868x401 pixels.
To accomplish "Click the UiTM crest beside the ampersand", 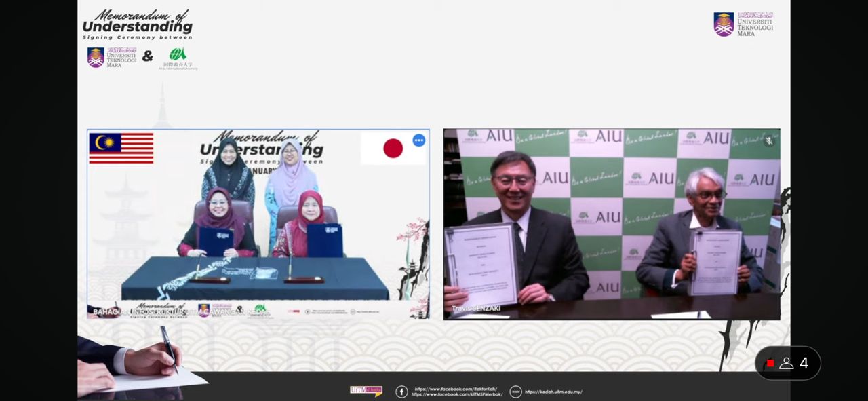I will pos(96,58).
